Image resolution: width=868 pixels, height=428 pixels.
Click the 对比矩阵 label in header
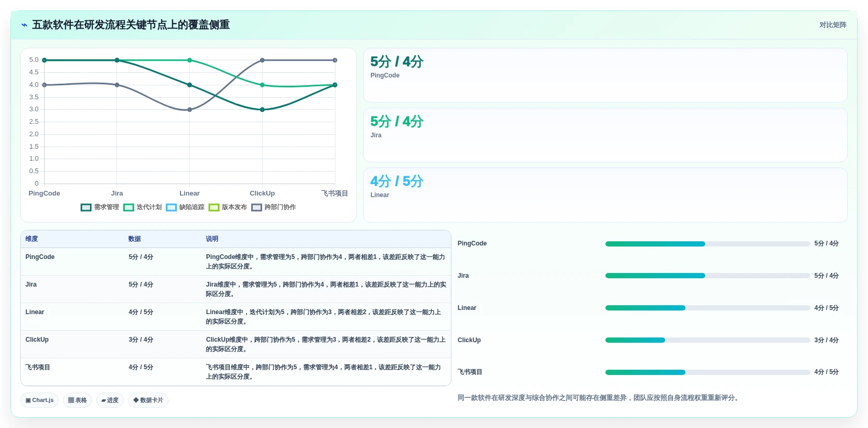(x=833, y=25)
